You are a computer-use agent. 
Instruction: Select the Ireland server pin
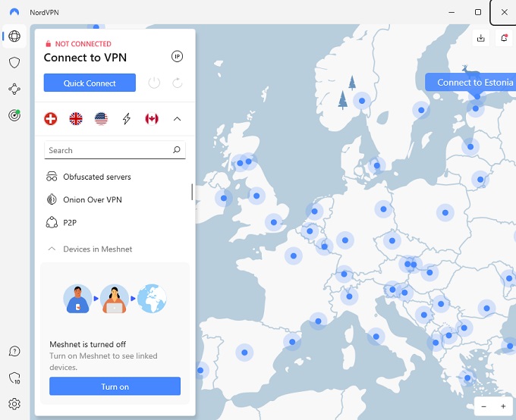click(x=224, y=198)
